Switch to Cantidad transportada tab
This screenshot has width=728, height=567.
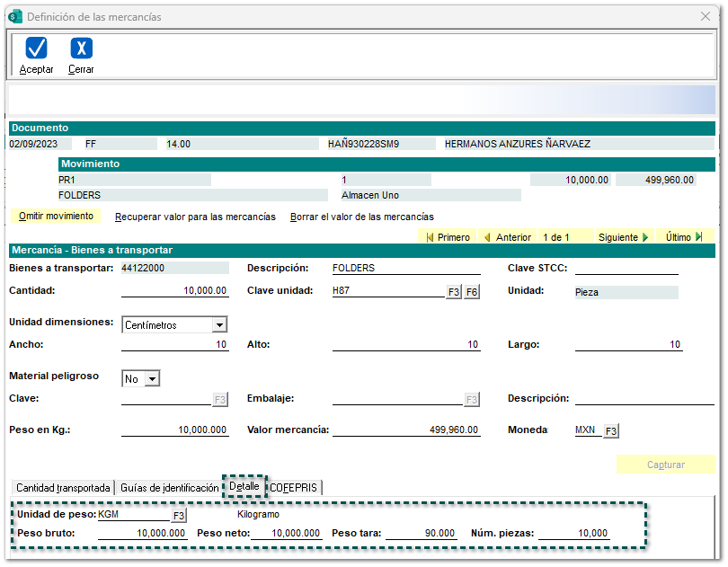point(63,488)
